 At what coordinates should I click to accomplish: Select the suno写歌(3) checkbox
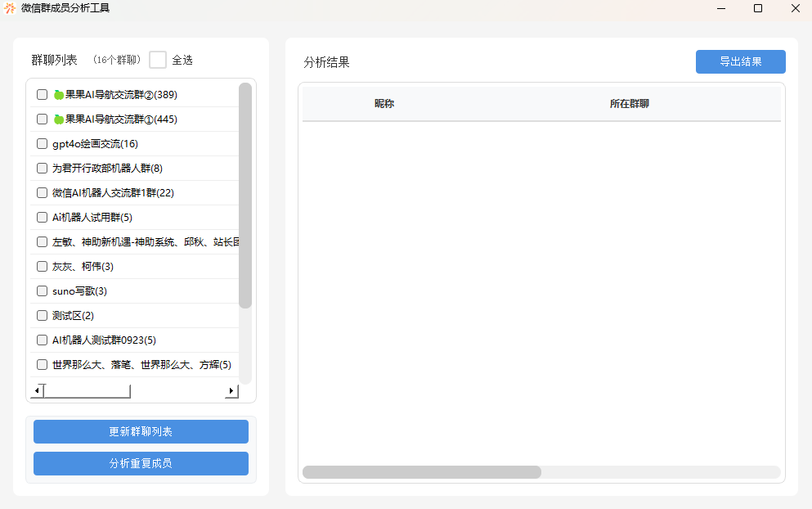point(42,291)
